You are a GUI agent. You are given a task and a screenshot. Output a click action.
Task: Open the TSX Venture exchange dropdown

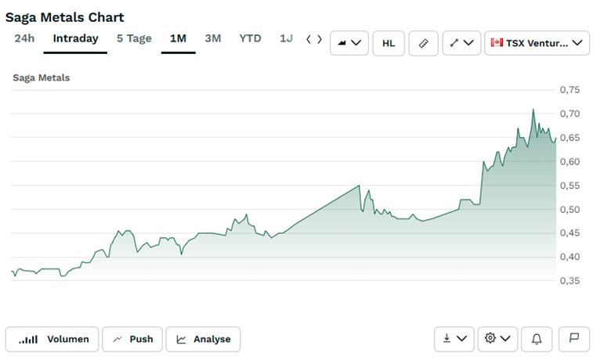click(x=537, y=43)
